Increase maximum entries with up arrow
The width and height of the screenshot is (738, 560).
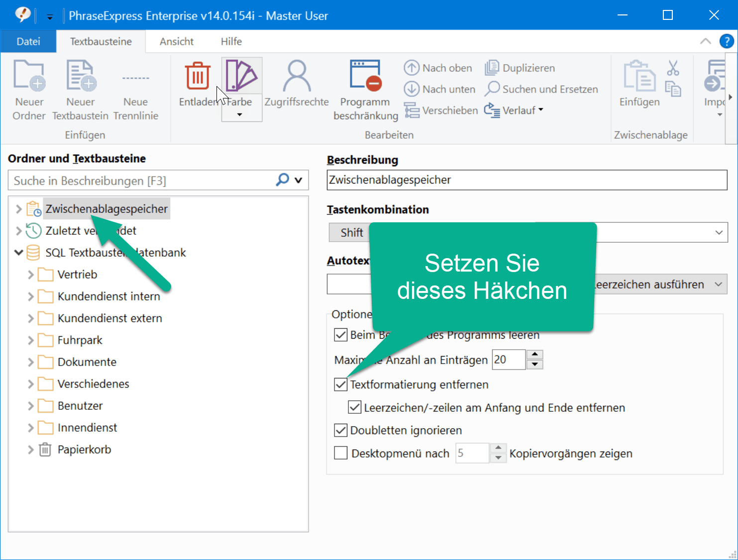pos(534,355)
